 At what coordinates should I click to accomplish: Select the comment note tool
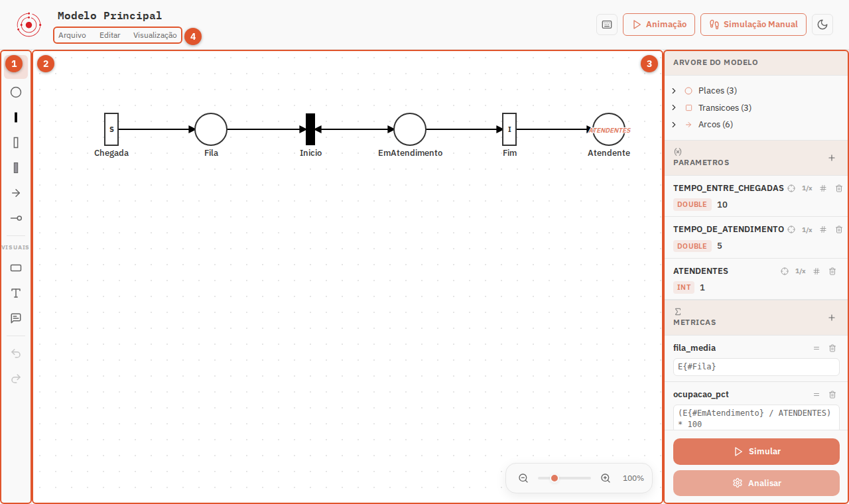tap(16, 318)
